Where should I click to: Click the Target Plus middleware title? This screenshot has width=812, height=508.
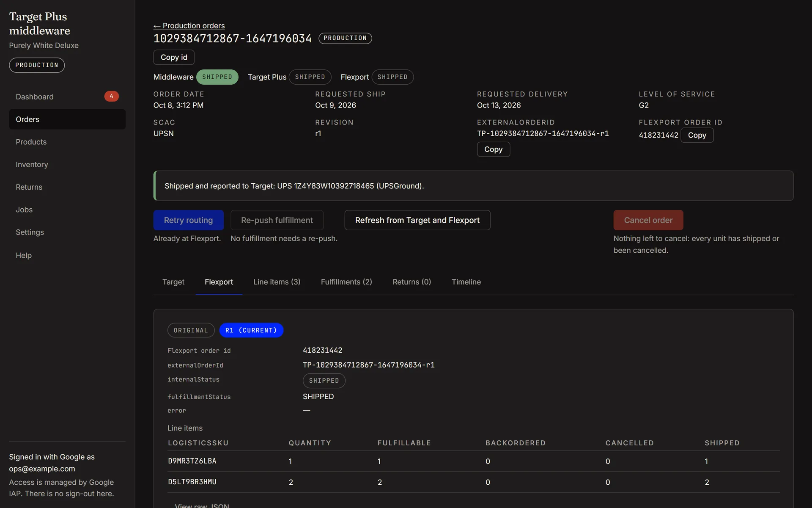pyautogui.click(x=40, y=24)
